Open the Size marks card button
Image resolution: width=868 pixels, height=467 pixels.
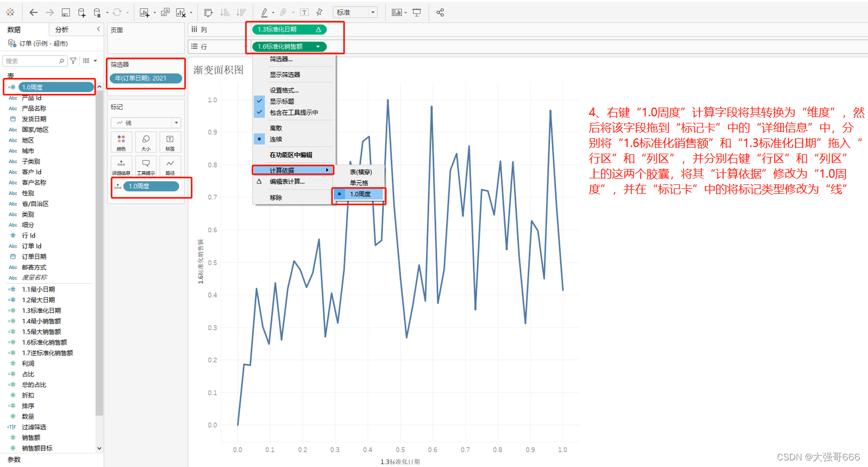point(146,142)
